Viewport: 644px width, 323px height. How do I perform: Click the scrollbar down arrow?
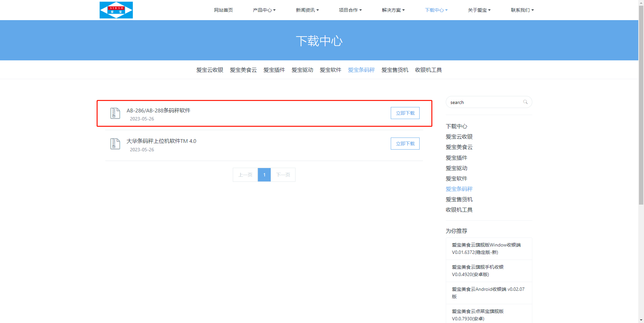point(641,320)
